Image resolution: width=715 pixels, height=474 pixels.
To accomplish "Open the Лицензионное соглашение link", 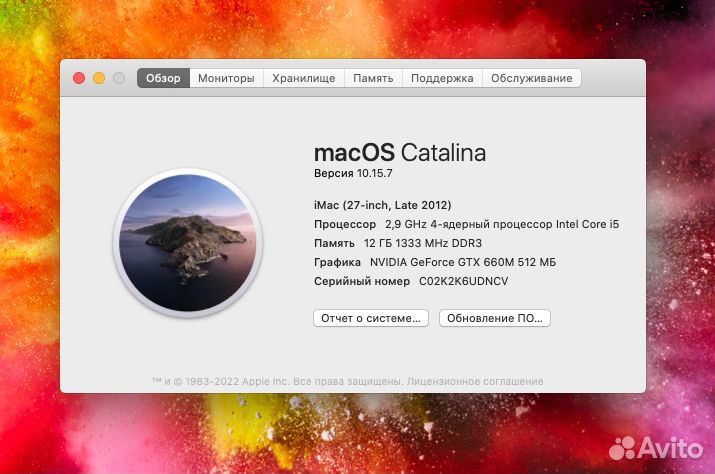I will point(475,381).
